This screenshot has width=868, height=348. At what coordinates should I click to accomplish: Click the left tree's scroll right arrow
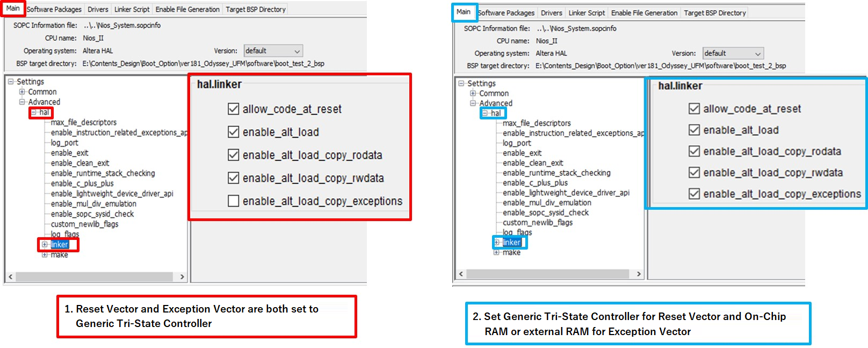(x=182, y=277)
